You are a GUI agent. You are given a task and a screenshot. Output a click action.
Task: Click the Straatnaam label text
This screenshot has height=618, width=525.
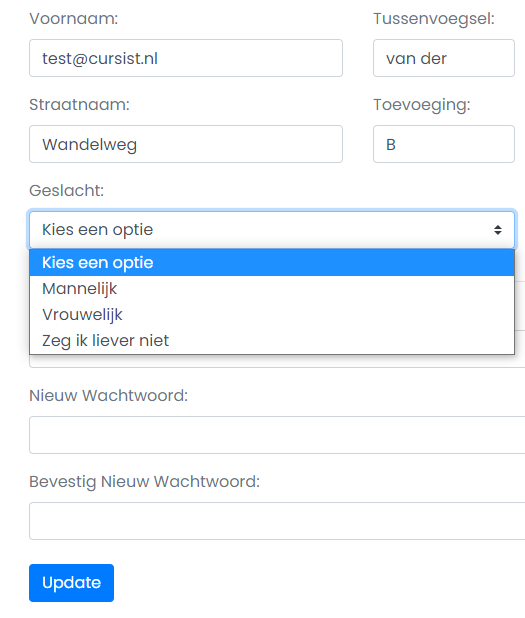(79, 104)
